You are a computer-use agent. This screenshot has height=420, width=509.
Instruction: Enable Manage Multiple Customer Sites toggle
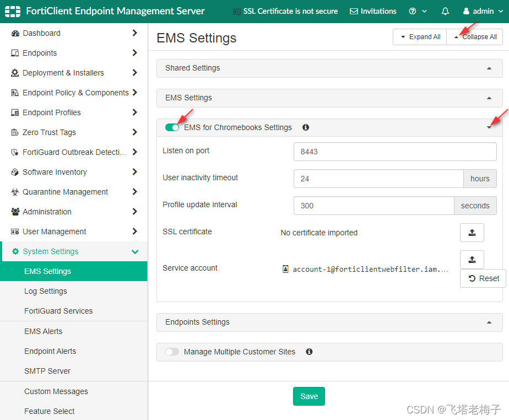[x=172, y=352]
